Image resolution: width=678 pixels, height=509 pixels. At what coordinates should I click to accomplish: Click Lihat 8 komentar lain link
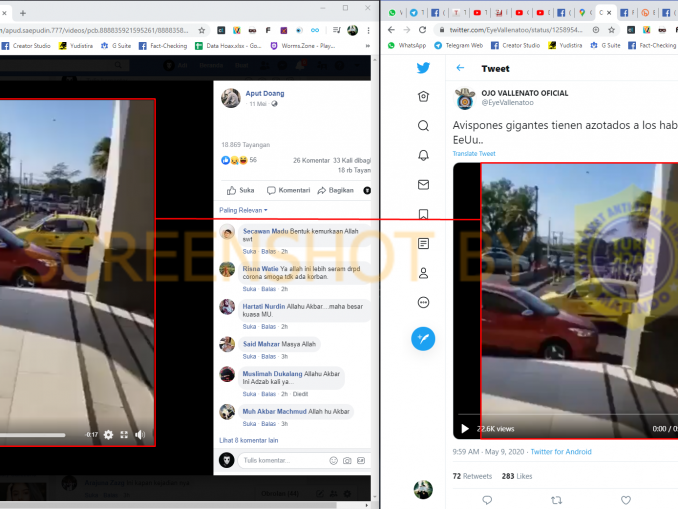tap(249, 440)
